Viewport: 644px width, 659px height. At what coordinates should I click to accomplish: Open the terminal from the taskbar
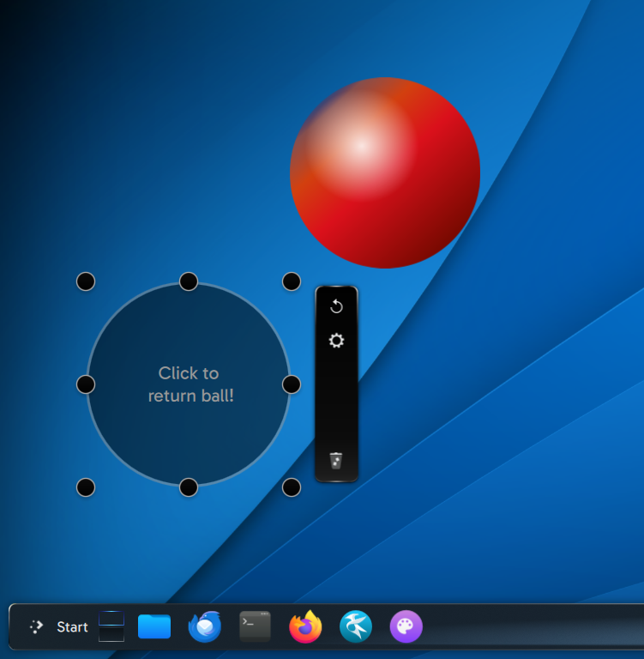(x=255, y=626)
